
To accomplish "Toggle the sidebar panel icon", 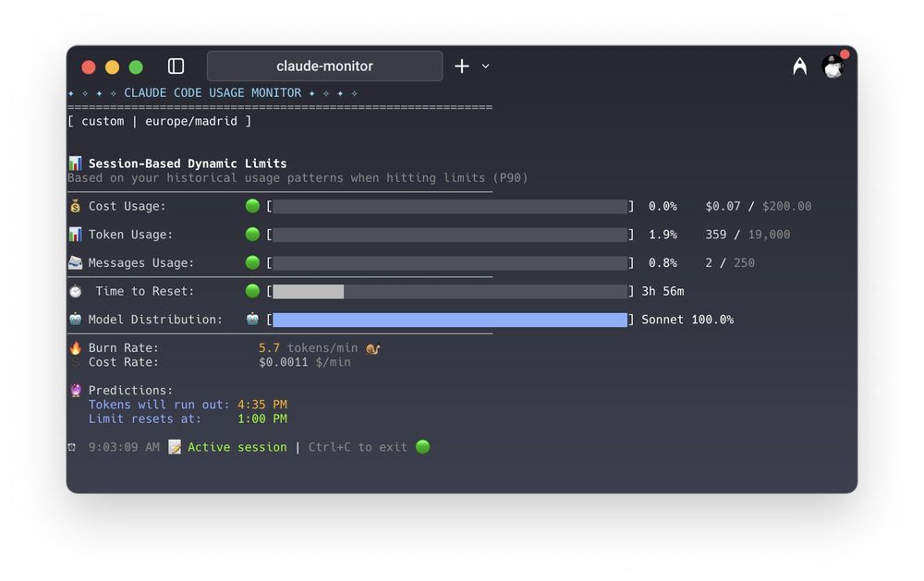I will pyautogui.click(x=176, y=66).
